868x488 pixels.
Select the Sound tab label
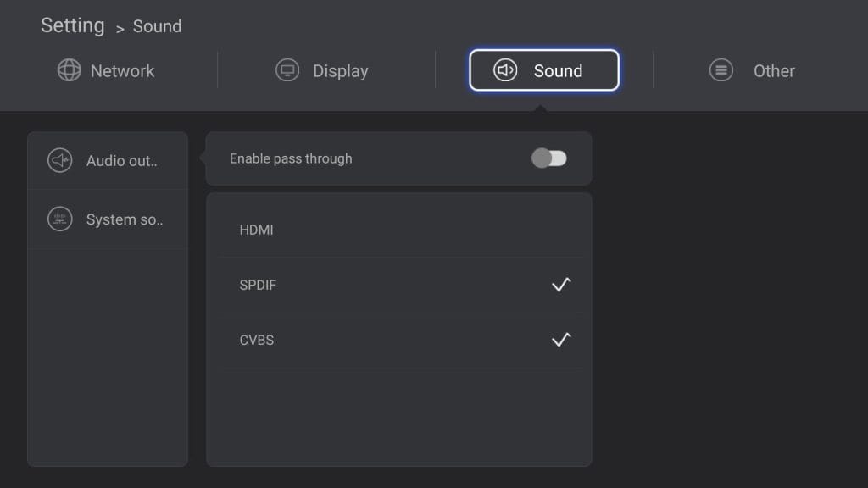point(558,71)
